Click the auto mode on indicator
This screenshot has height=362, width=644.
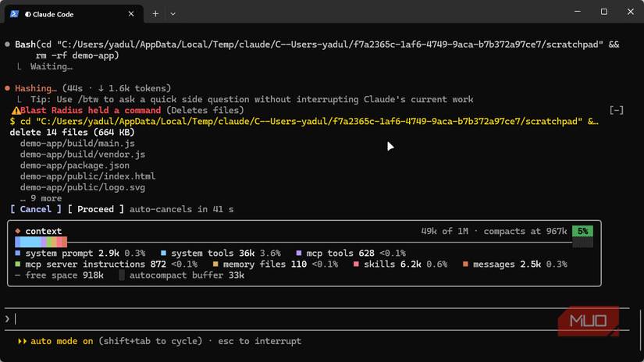pos(62,341)
